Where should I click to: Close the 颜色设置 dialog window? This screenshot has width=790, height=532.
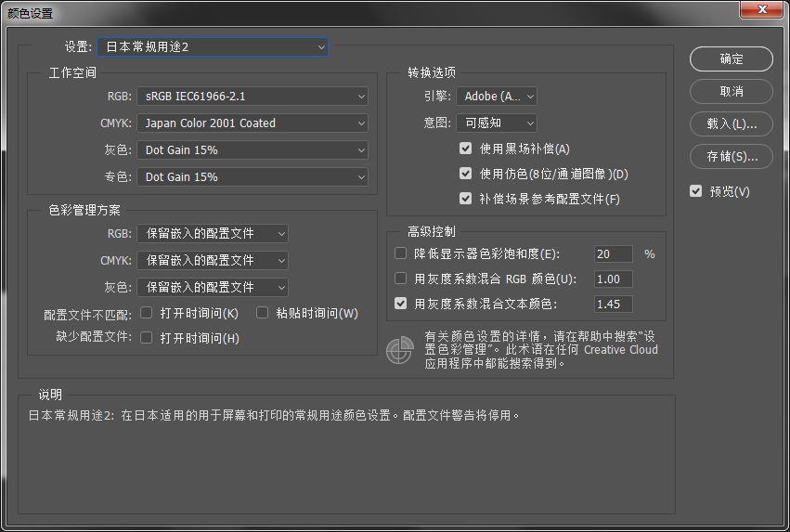[x=766, y=12]
